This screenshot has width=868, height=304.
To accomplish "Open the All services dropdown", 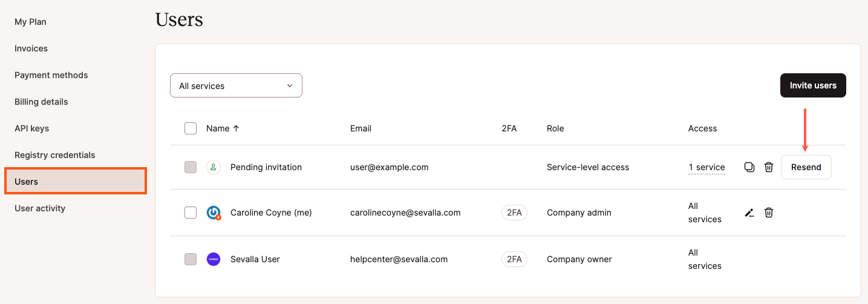I will click(x=236, y=86).
